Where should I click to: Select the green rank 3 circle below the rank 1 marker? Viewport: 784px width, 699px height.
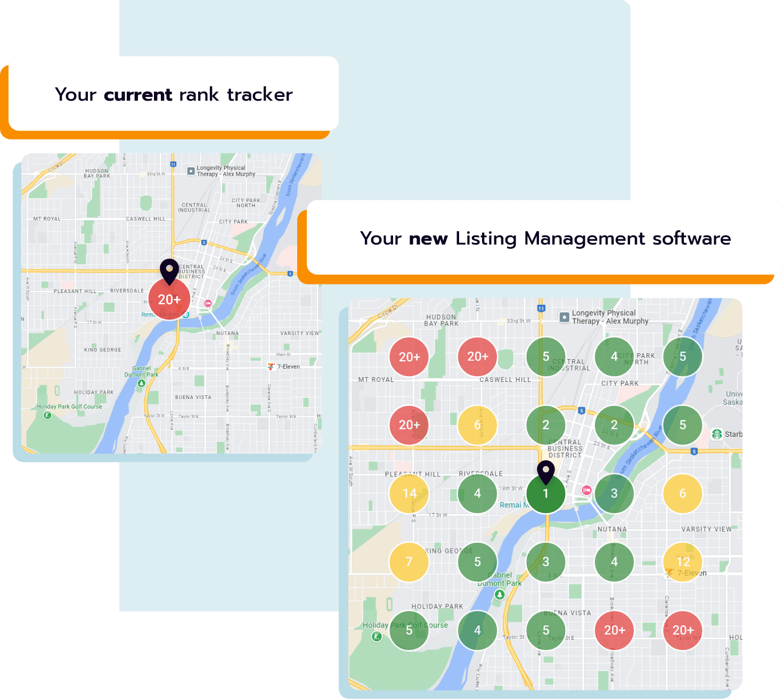pos(546,562)
